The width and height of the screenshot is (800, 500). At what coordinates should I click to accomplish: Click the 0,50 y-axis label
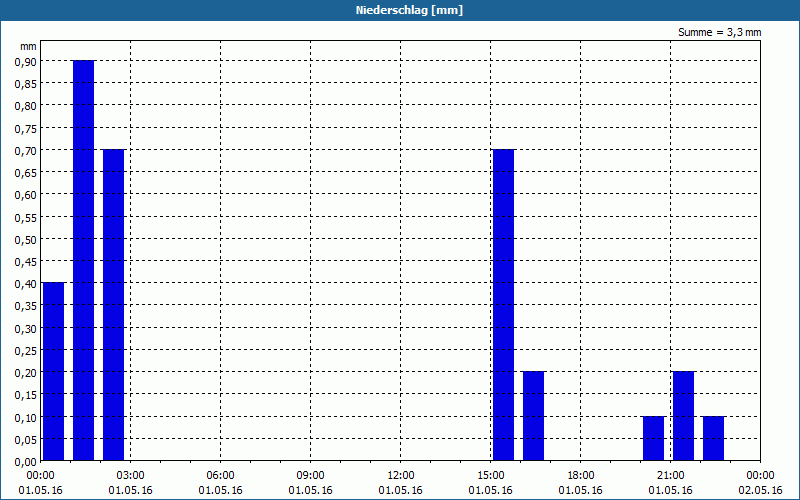pos(26,239)
